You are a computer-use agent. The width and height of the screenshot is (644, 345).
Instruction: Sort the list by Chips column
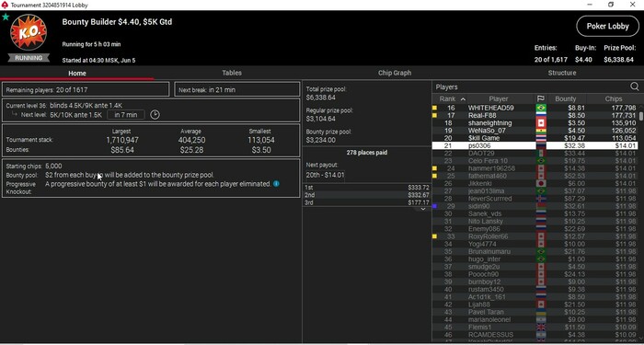click(x=614, y=99)
